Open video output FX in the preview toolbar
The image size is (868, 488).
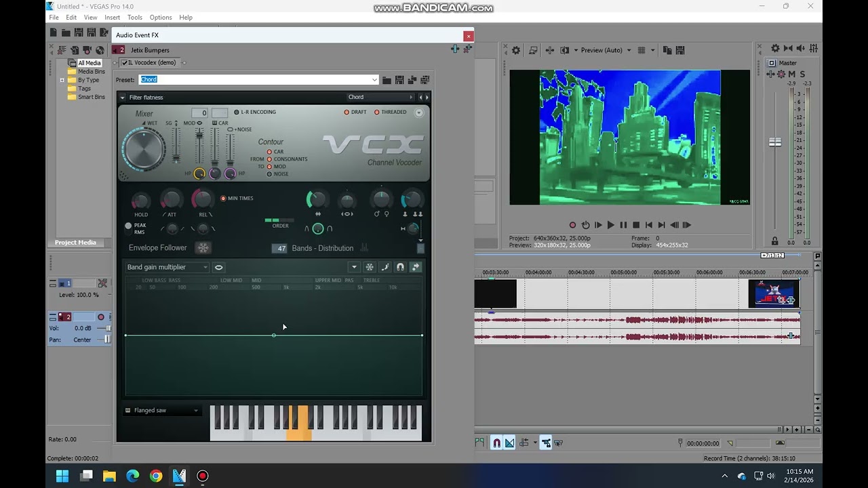click(549, 50)
